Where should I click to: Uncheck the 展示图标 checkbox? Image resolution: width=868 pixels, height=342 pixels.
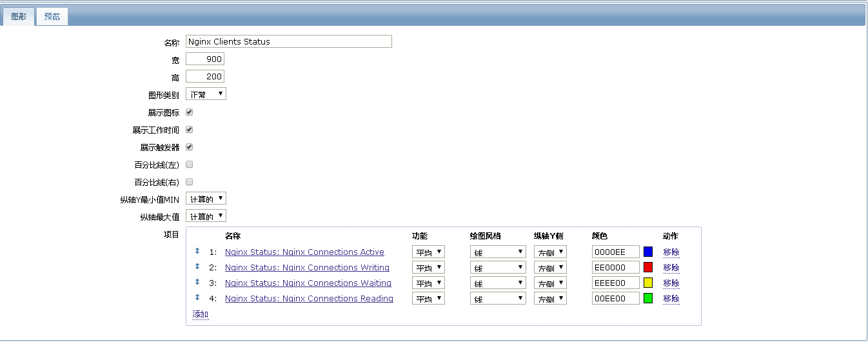(189, 112)
